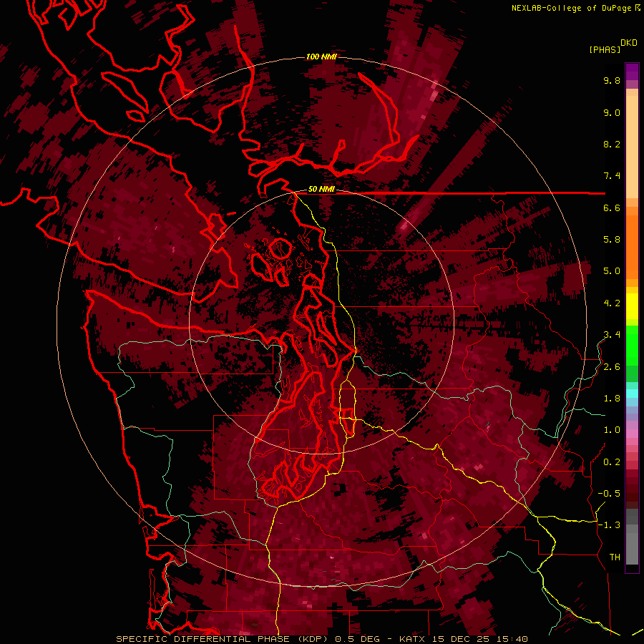This screenshot has width=644, height=644.
Task: Click the -1.3 value on the color scale
Action: tap(609, 525)
